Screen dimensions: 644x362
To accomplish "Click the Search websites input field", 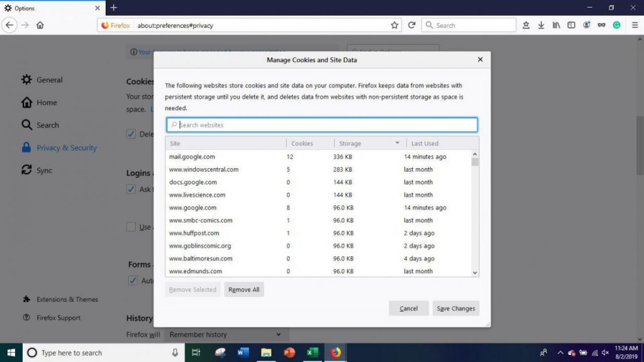I will [322, 125].
